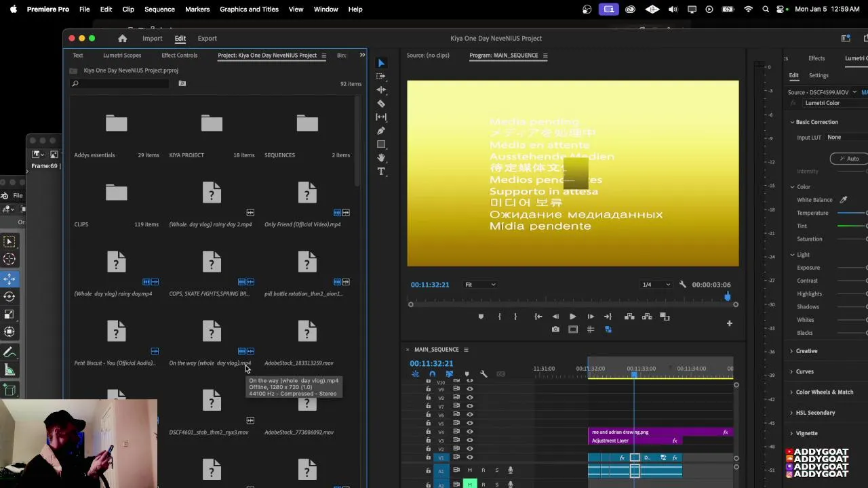Play the MAIN_SEQUENCE in Program monitor
Image resolution: width=868 pixels, height=488 pixels.
572,317
